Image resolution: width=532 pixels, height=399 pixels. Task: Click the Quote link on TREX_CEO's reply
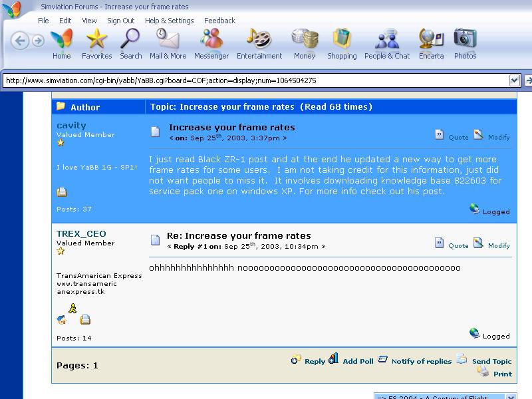pyautogui.click(x=458, y=245)
